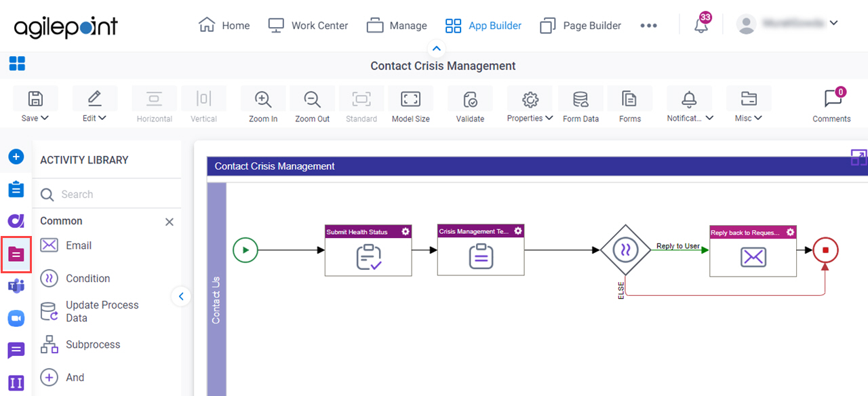The width and height of the screenshot is (868, 396).
Task: Open Crisis Management Te... gear settings
Action: [x=518, y=231]
